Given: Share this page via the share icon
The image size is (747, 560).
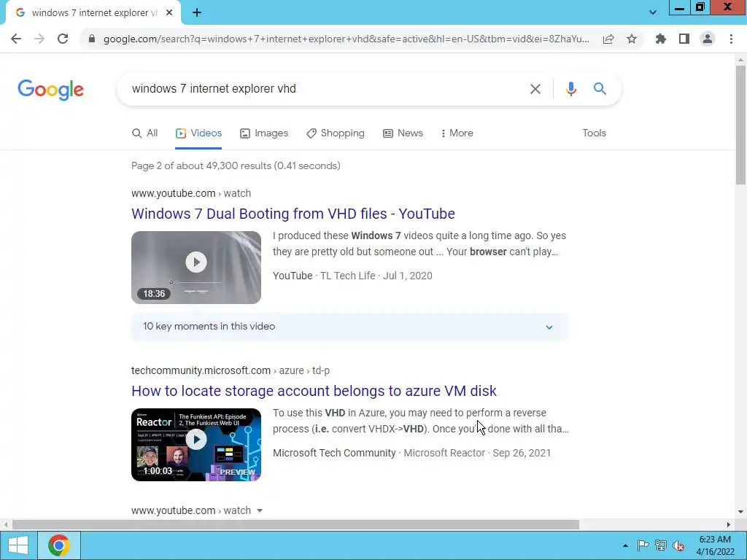Looking at the screenshot, I should click(608, 39).
